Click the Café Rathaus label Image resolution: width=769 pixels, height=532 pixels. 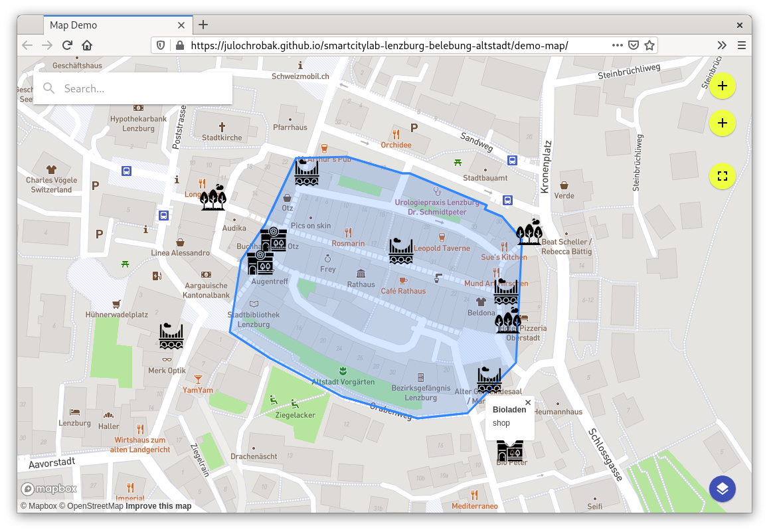click(403, 291)
